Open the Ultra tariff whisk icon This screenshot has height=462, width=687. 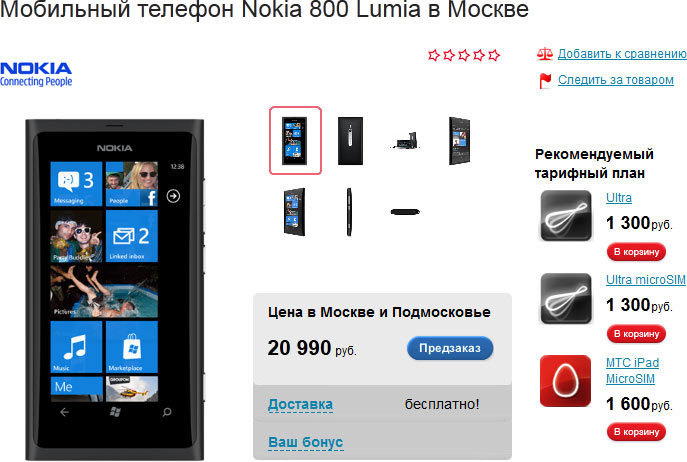(x=566, y=216)
